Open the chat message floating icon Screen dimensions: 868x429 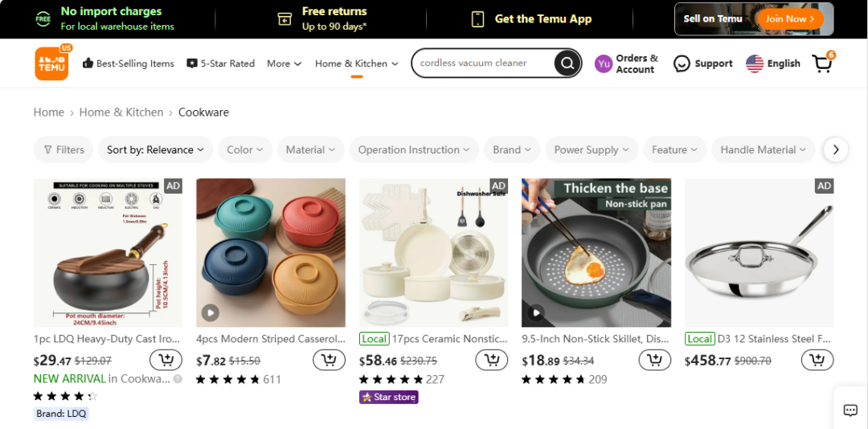(850, 411)
